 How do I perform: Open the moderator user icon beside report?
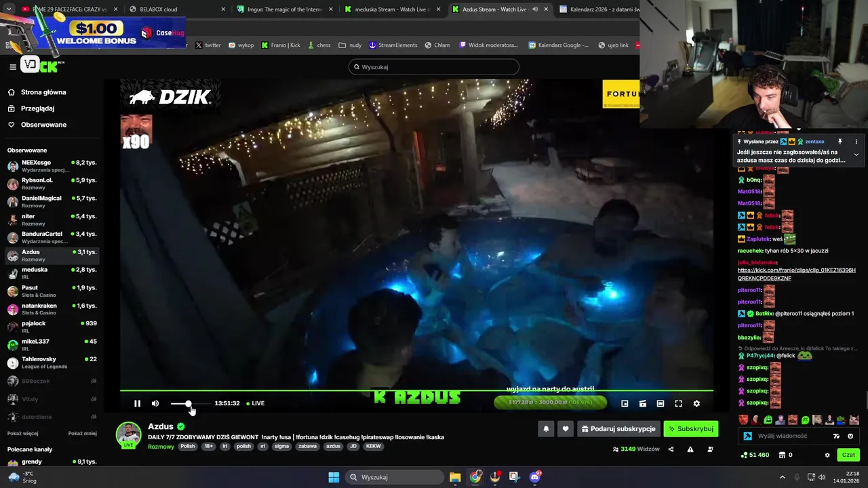[x=711, y=449]
